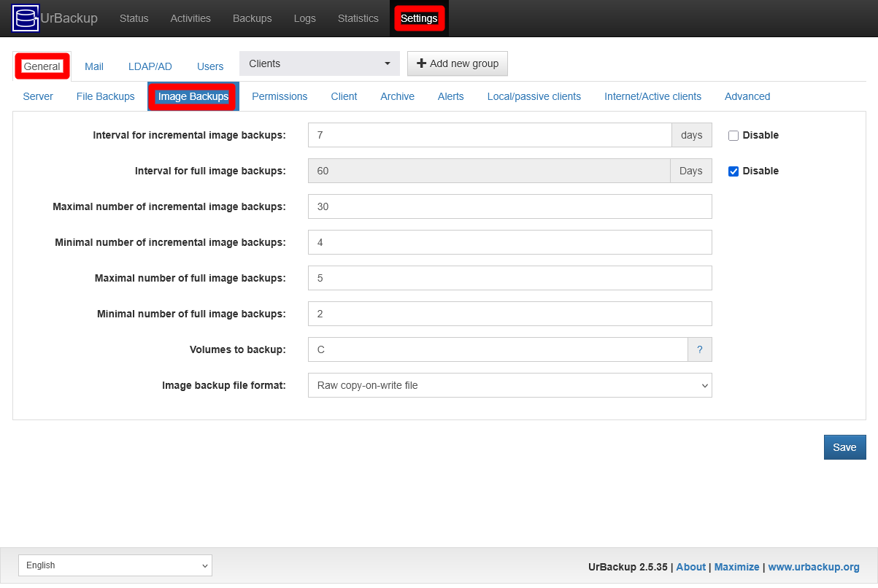Image resolution: width=878 pixels, height=588 pixels.
Task: Open the Image backup file format dropdown
Action: click(x=509, y=385)
